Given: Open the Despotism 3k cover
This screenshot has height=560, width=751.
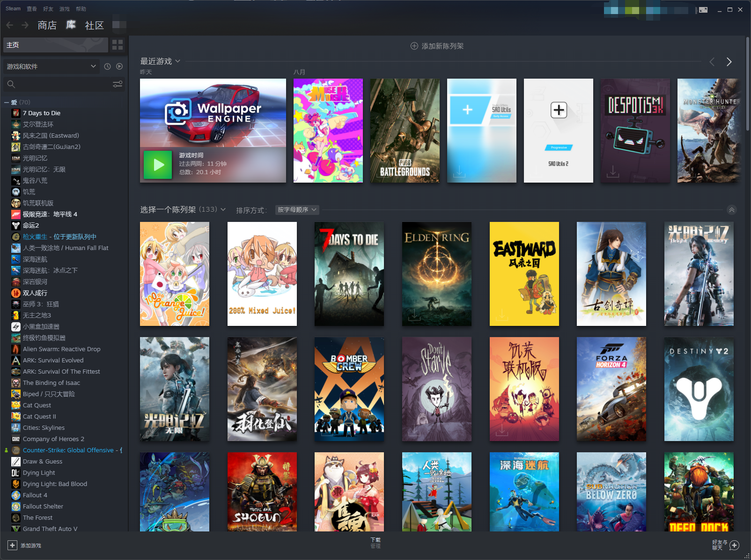Looking at the screenshot, I should [635, 131].
